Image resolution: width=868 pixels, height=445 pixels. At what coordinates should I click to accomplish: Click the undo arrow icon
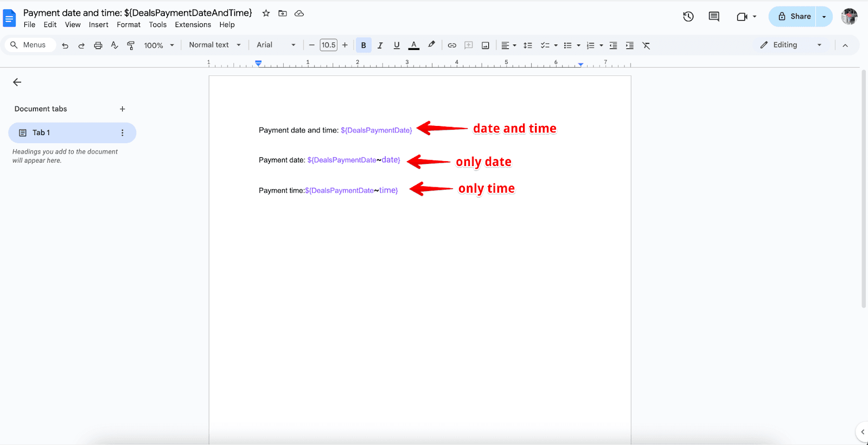pyautogui.click(x=65, y=46)
